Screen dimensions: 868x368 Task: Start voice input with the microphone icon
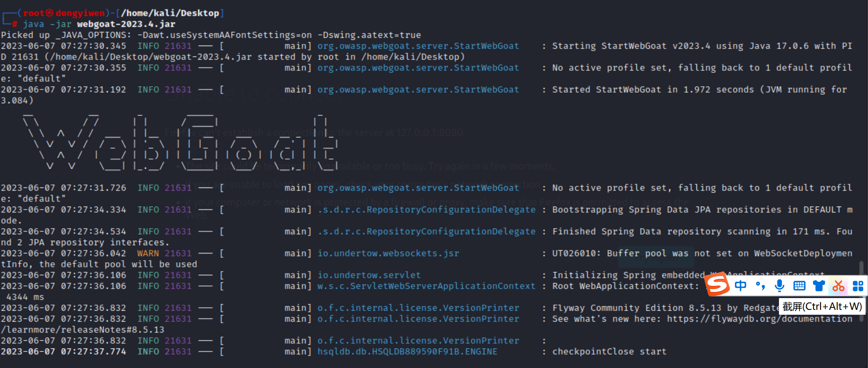779,286
